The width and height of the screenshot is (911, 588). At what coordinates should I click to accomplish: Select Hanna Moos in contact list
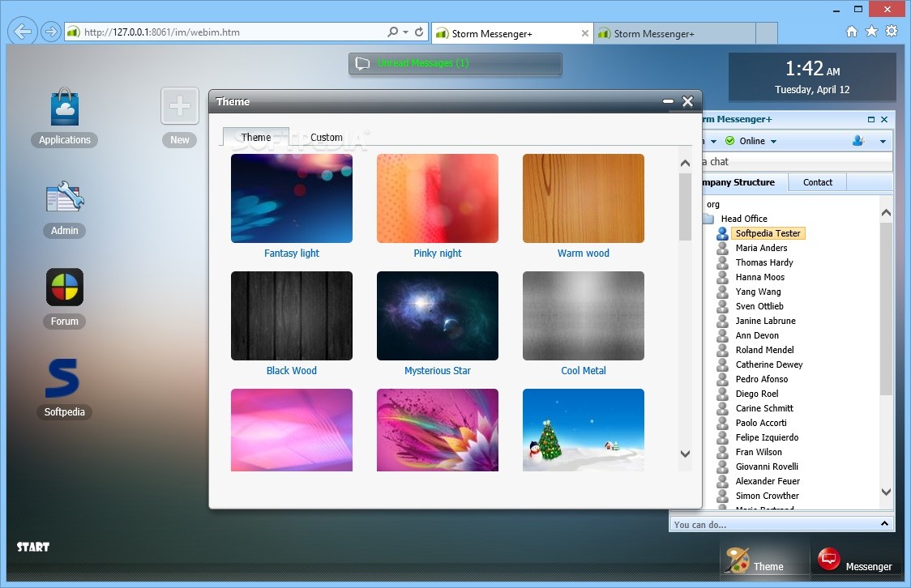760,277
